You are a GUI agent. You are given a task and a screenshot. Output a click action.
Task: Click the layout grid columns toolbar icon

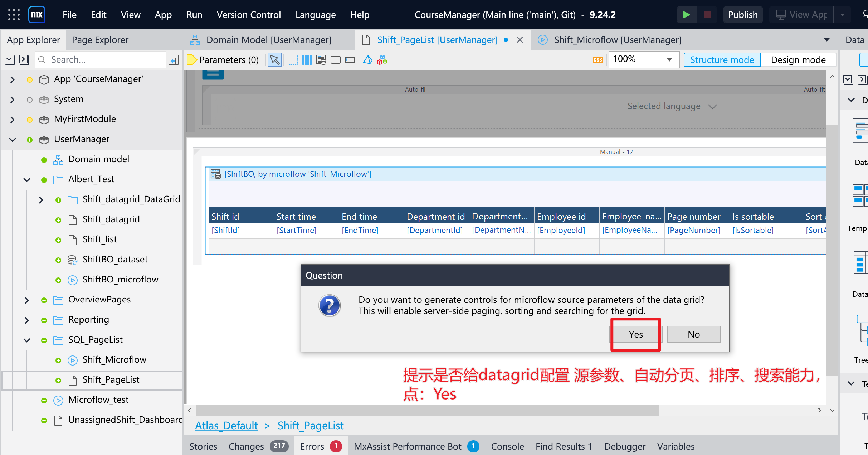click(x=307, y=60)
